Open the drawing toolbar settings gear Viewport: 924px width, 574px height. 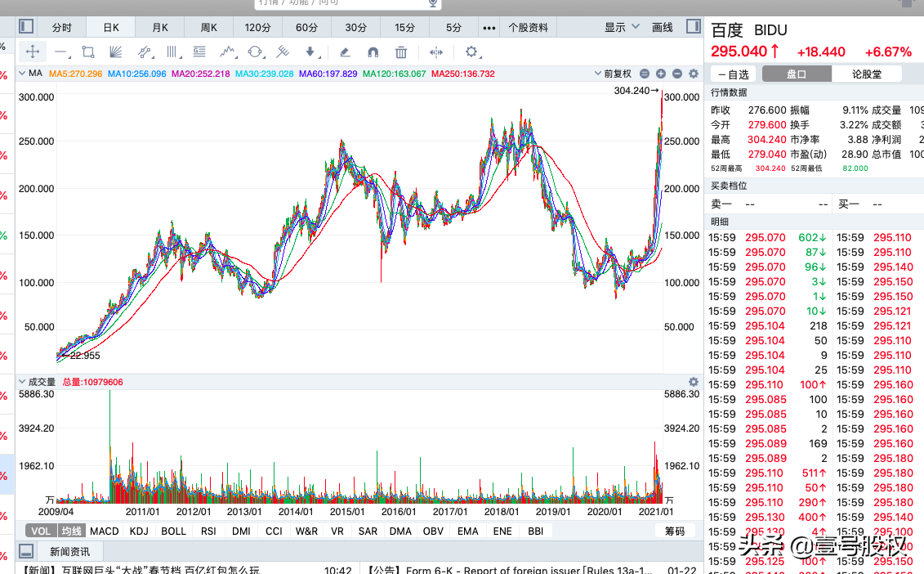pos(471,52)
